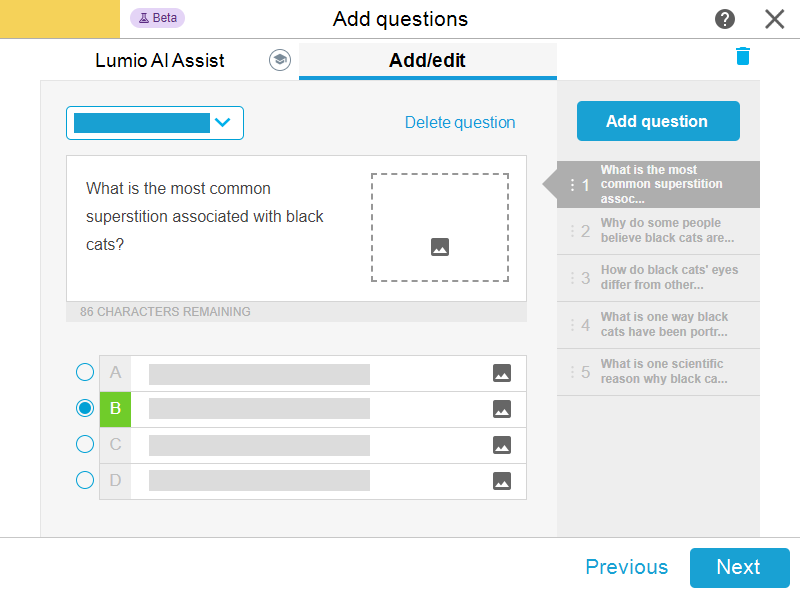Click the graduation cap icon beside Lumio AI Assist
This screenshot has width=800, height=592.
279,60
